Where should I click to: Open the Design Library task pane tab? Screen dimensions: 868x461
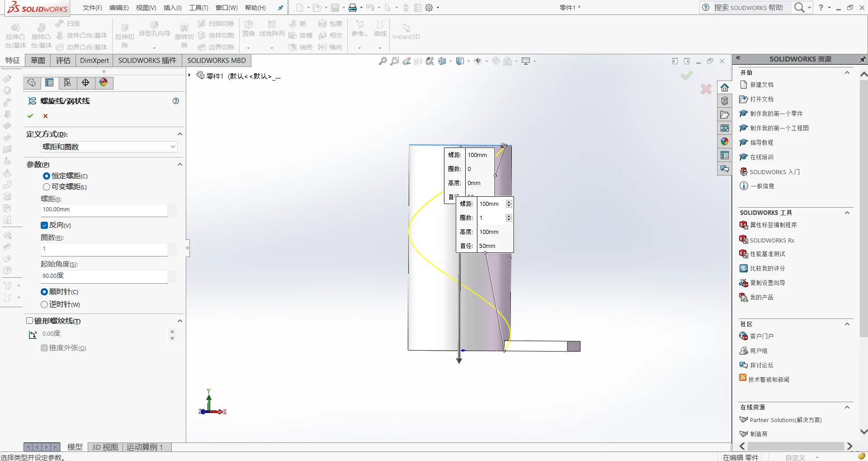(725, 101)
